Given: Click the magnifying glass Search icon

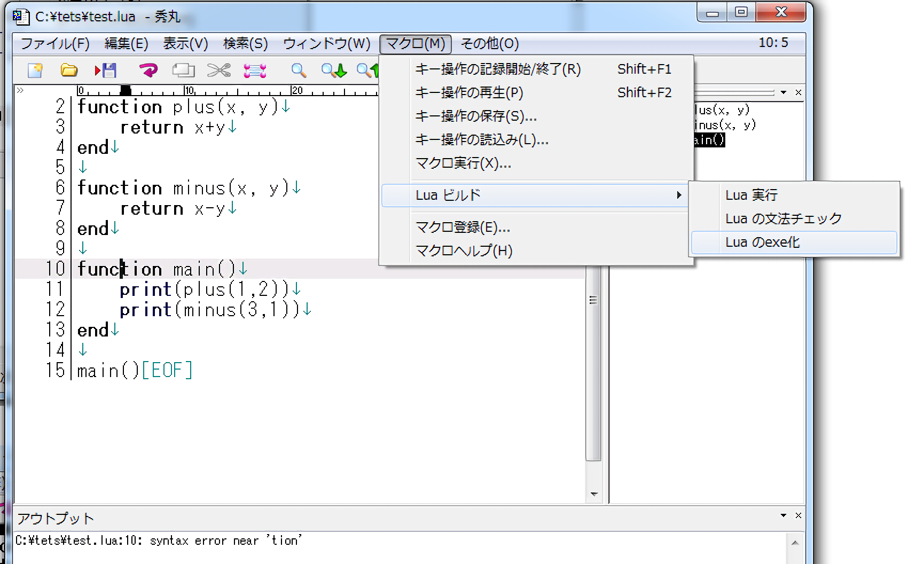Looking at the screenshot, I should coord(298,70).
